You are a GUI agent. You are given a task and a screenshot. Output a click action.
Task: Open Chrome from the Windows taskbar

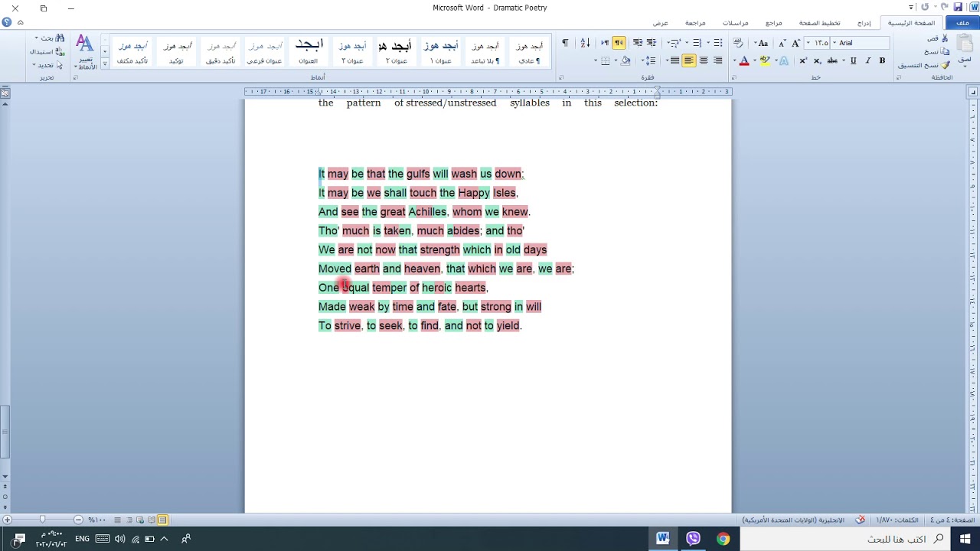point(723,539)
